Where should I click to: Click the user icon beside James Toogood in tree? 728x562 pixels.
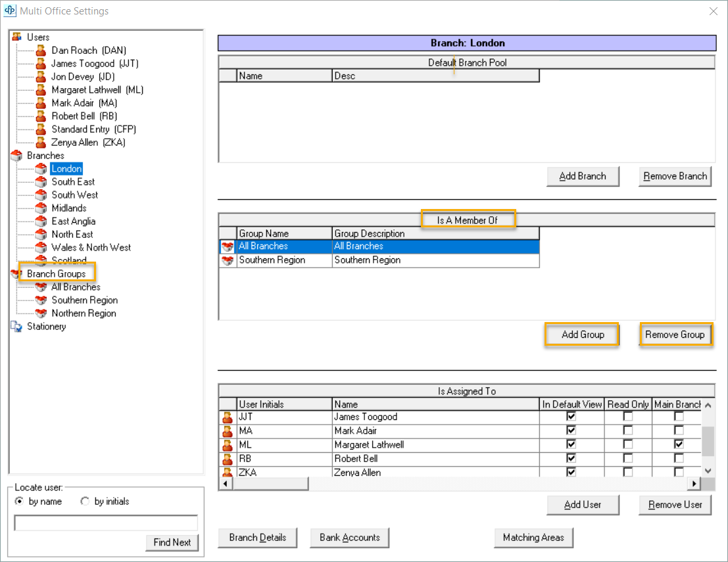(41, 63)
